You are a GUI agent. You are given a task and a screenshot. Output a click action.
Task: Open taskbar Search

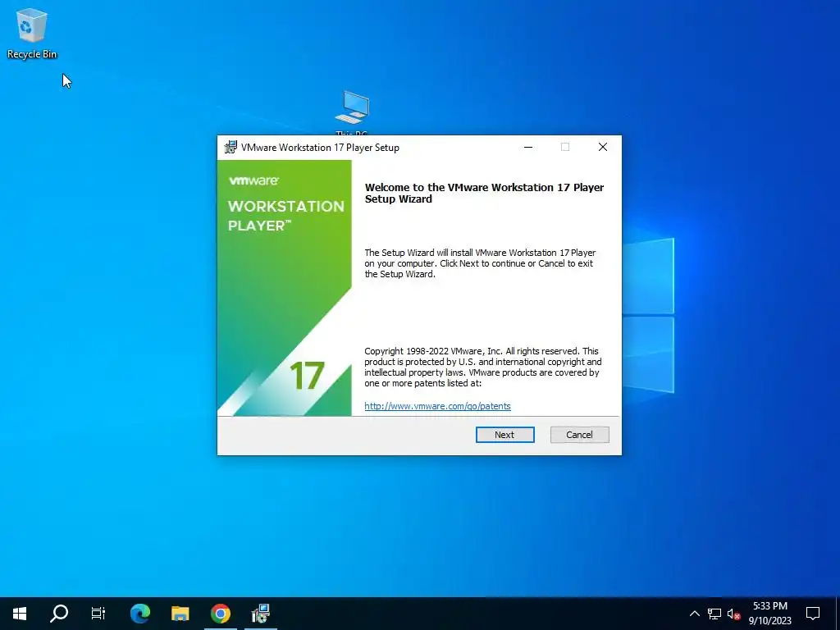pyautogui.click(x=59, y=614)
